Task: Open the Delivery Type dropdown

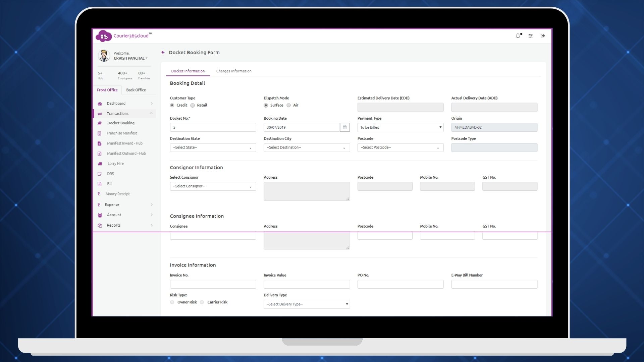Action: [x=307, y=304]
